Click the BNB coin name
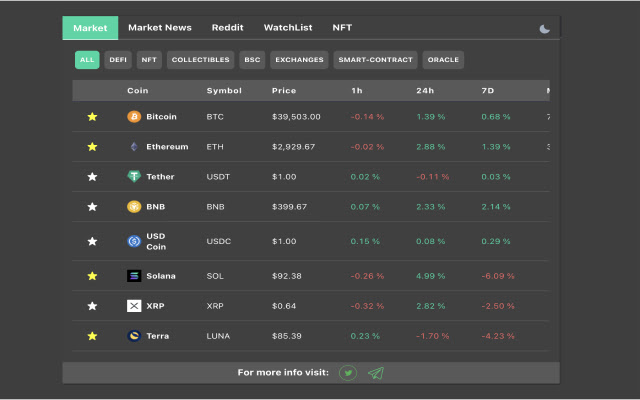 [156, 207]
